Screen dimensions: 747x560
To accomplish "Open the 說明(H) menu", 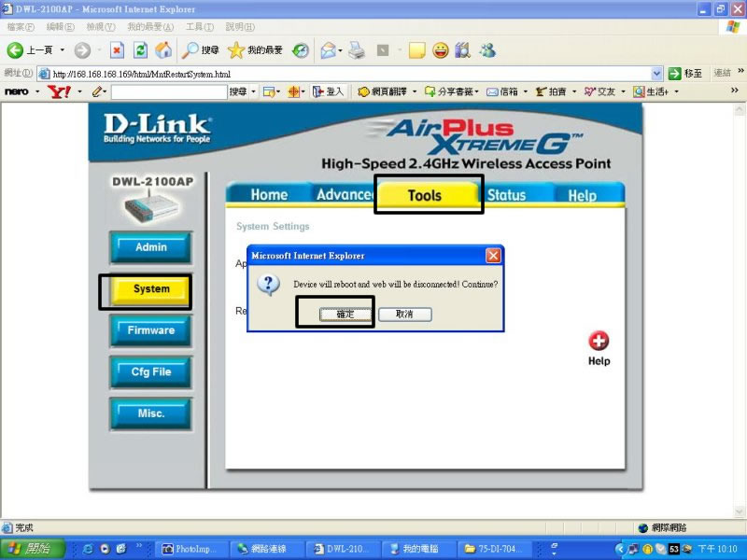I will (240, 27).
